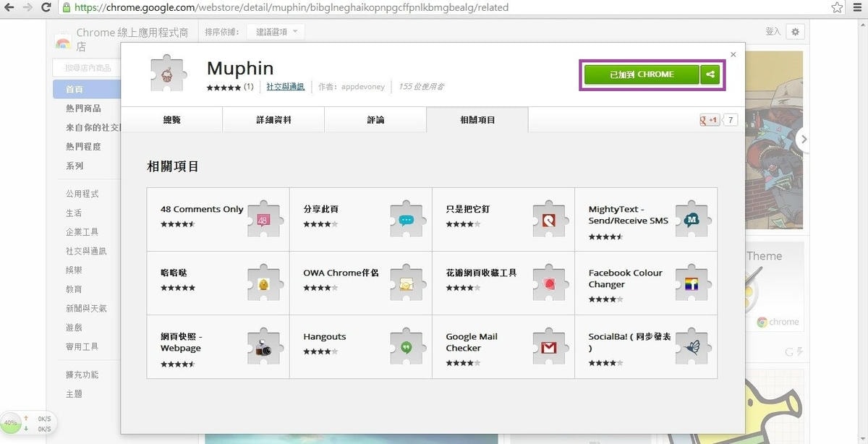
Task: Open the Google Mail Checker title
Action: point(472,342)
